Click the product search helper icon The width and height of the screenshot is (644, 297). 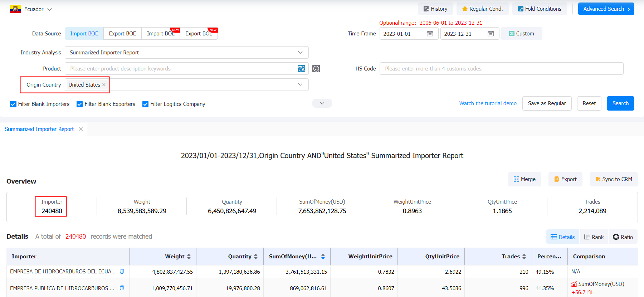[316, 69]
